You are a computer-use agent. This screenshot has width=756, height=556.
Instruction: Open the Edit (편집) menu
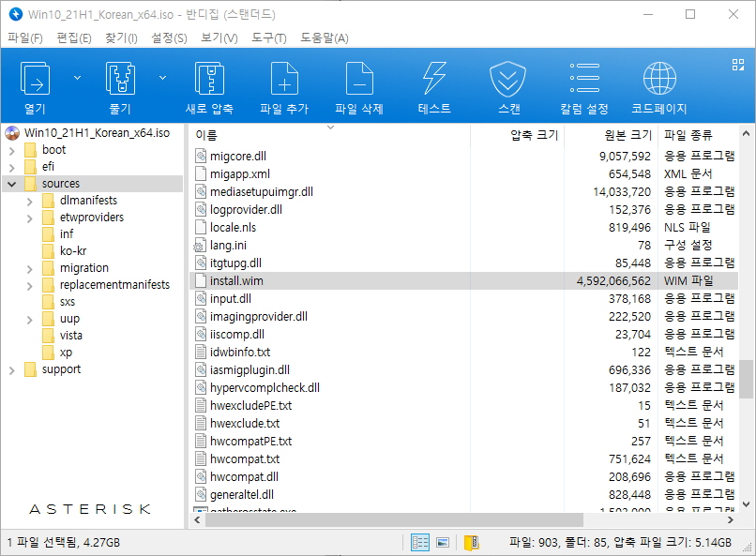point(74,38)
